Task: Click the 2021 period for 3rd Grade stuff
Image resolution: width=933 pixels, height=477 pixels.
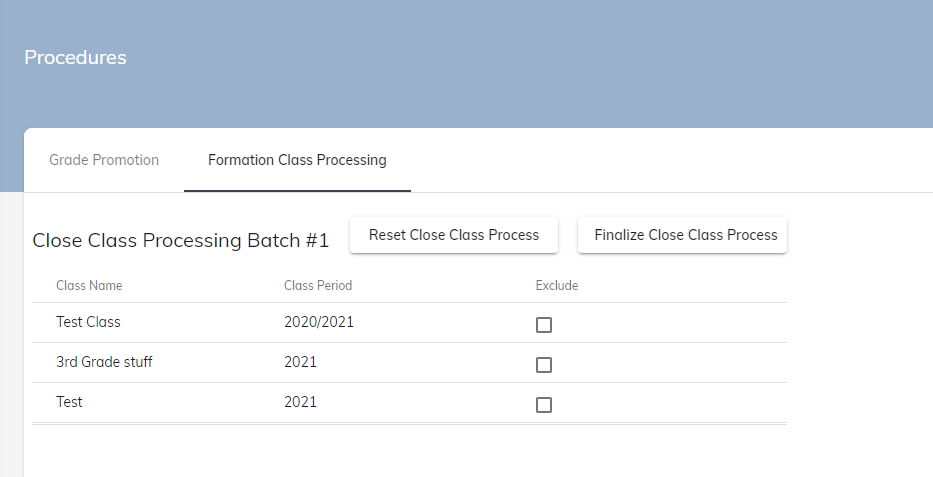Action: [300, 362]
